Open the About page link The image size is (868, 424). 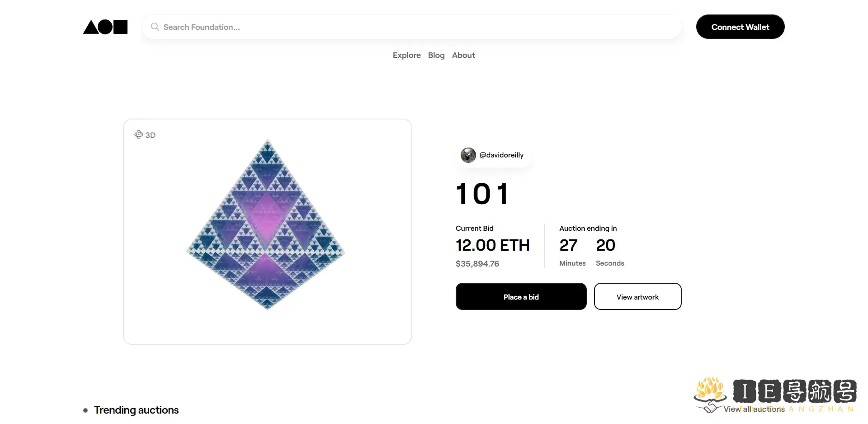[463, 55]
